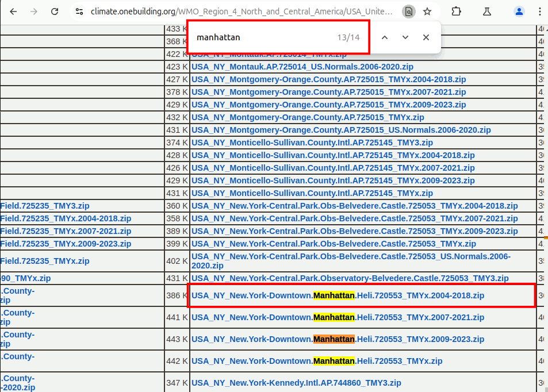
Task: Click the address bar URL
Action: [x=242, y=11]
